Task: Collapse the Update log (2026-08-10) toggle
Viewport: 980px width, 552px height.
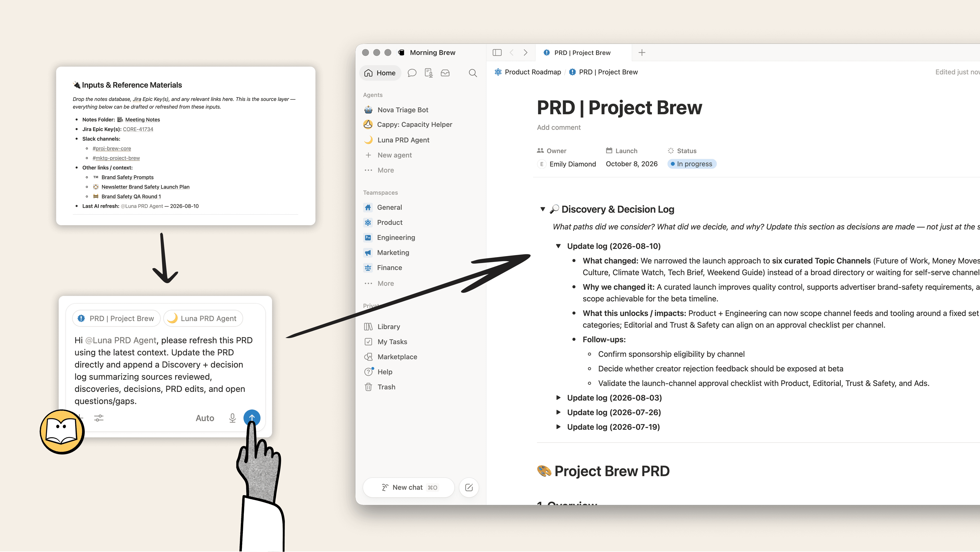Action: coord(558,246)
